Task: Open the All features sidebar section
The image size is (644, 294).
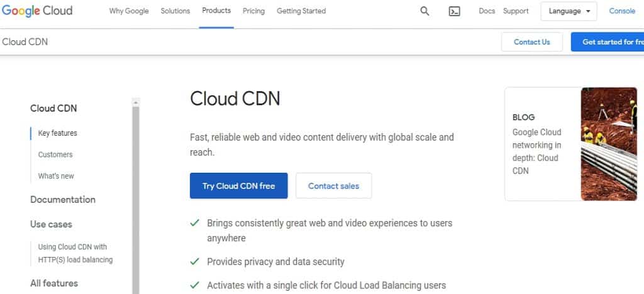Action: pos(54,283)
